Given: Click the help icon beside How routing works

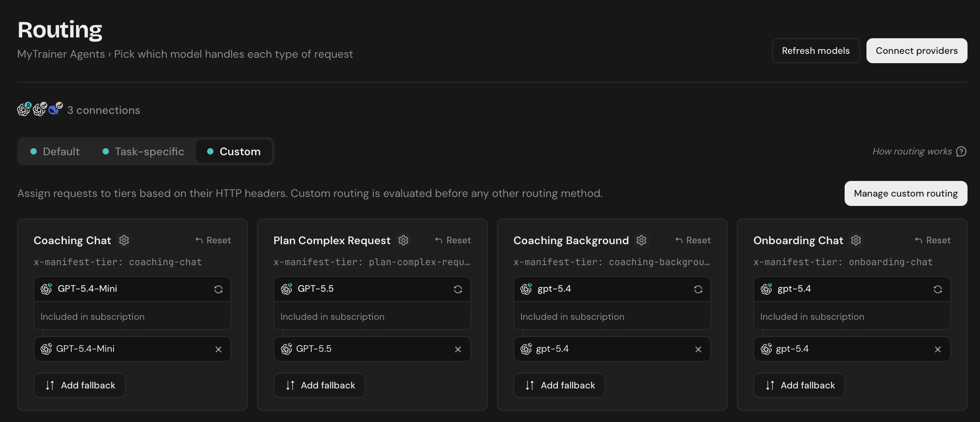Looking at the screenshot, I should coord(961,151).
